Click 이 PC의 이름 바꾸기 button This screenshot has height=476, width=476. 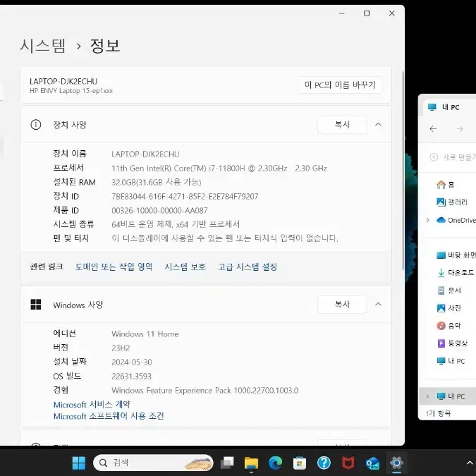340,85
